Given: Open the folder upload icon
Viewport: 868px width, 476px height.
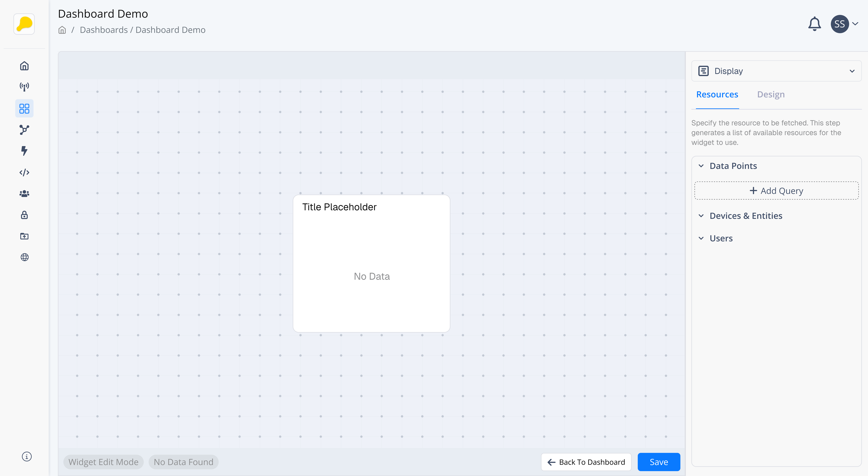Looking at the screenshot, I should [24, 236].
